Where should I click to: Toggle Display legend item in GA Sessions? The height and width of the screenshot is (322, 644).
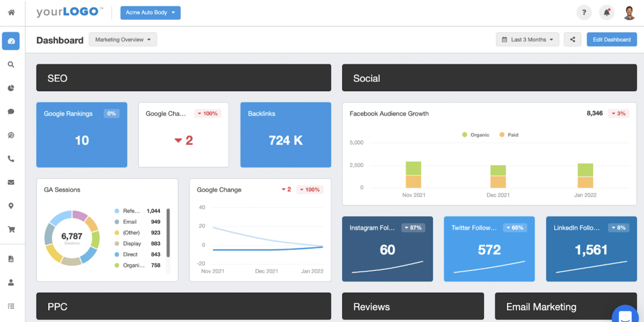click(x=137, y=244)
